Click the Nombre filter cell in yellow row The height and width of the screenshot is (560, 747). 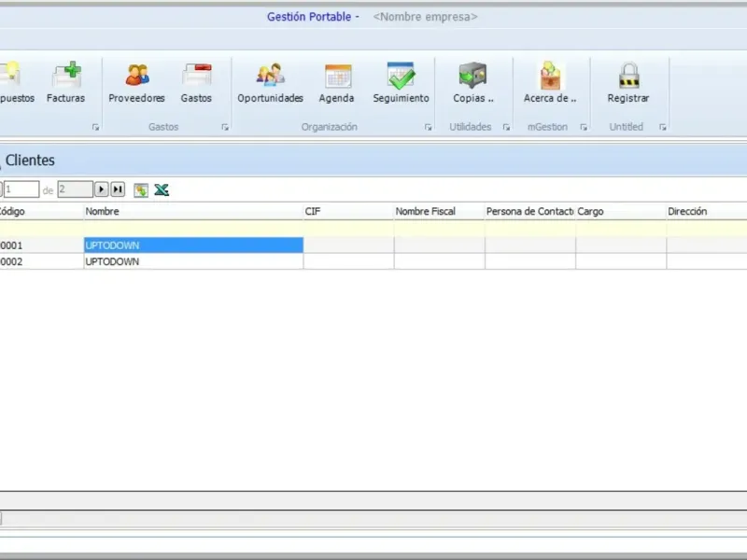(193, 229)
